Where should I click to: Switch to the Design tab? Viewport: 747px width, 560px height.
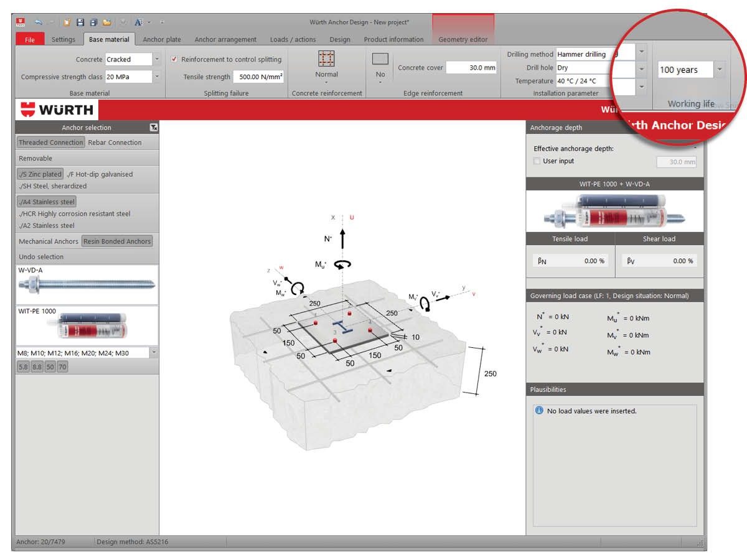(340, 39)
